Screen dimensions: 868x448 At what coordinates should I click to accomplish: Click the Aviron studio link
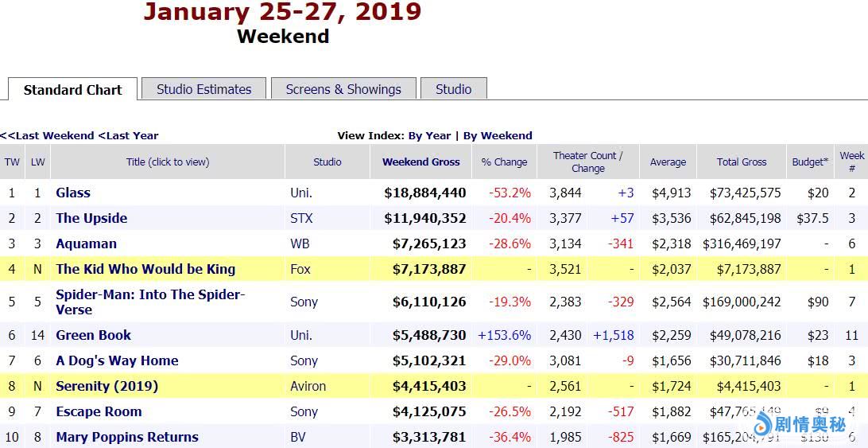[308, 386]
